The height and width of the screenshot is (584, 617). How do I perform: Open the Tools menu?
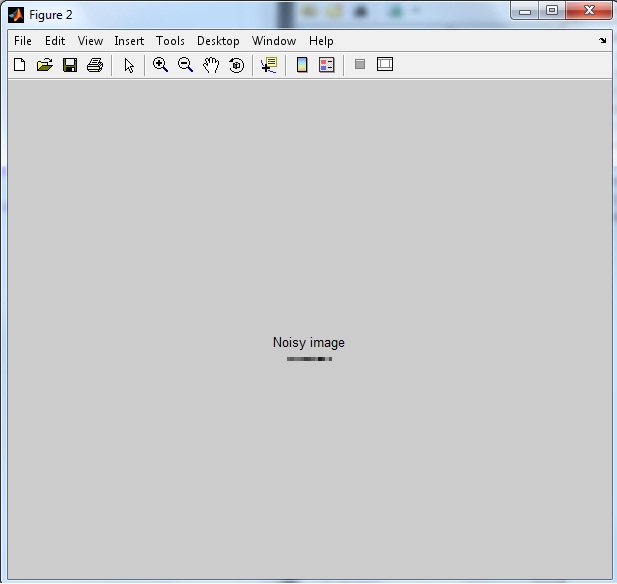tap(170, 41)
